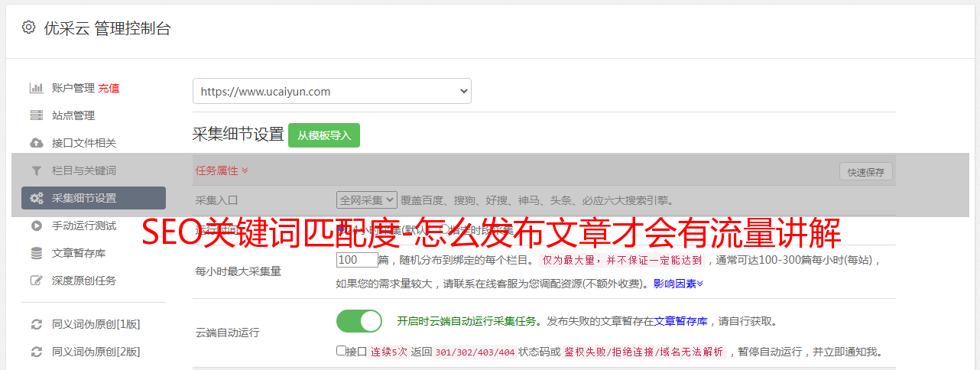The width and height of the screenshot is (980, 370).
Task: Open the 全网采集 dropdown
Action: pyautogui.click(x=367, y=200)
